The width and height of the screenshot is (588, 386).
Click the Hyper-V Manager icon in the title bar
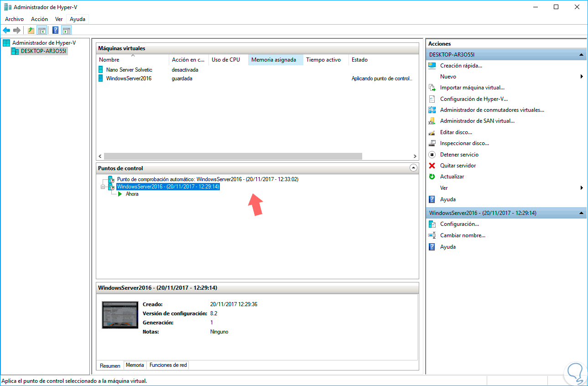[7, 7]
